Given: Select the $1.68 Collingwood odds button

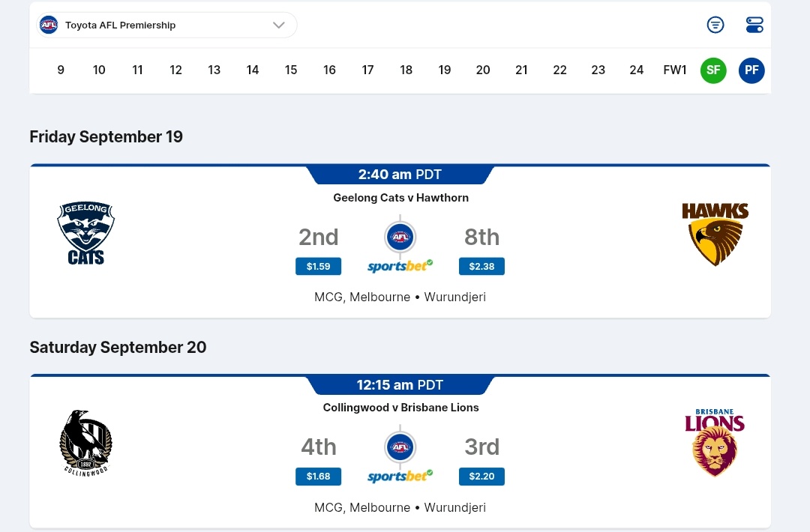Looking at the screenshot, I should (318, 477).
